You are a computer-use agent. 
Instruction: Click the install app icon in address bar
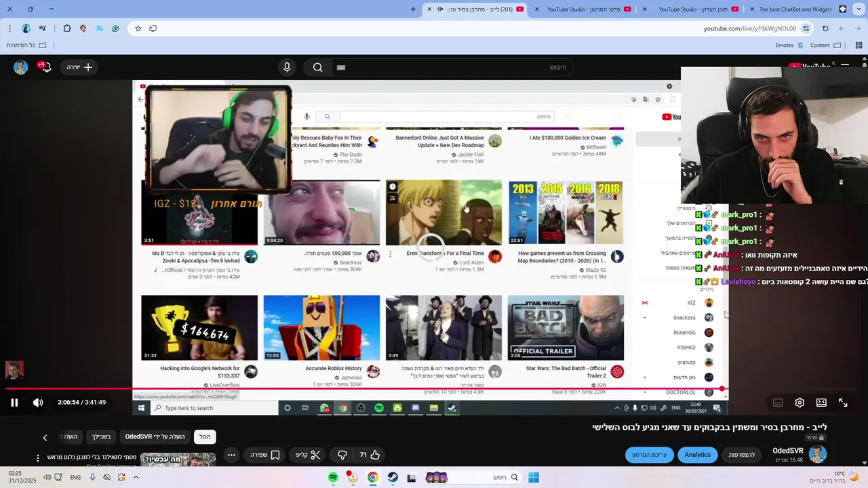click(x=153, y=28)
